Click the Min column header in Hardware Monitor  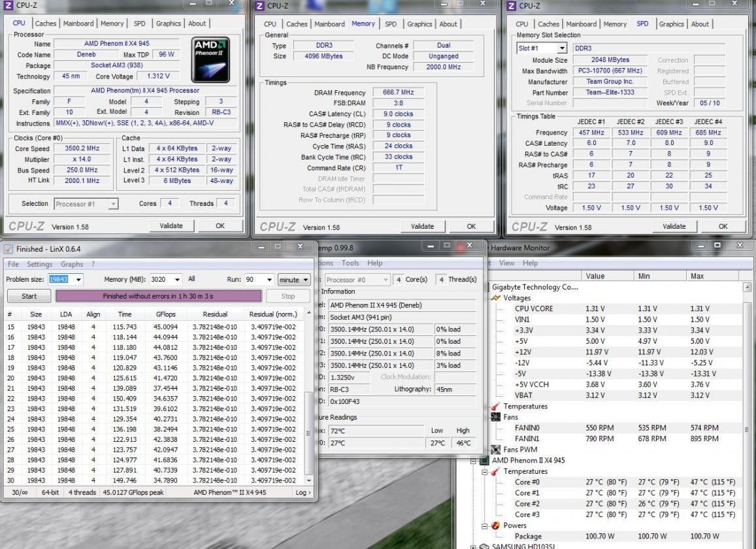659,276
